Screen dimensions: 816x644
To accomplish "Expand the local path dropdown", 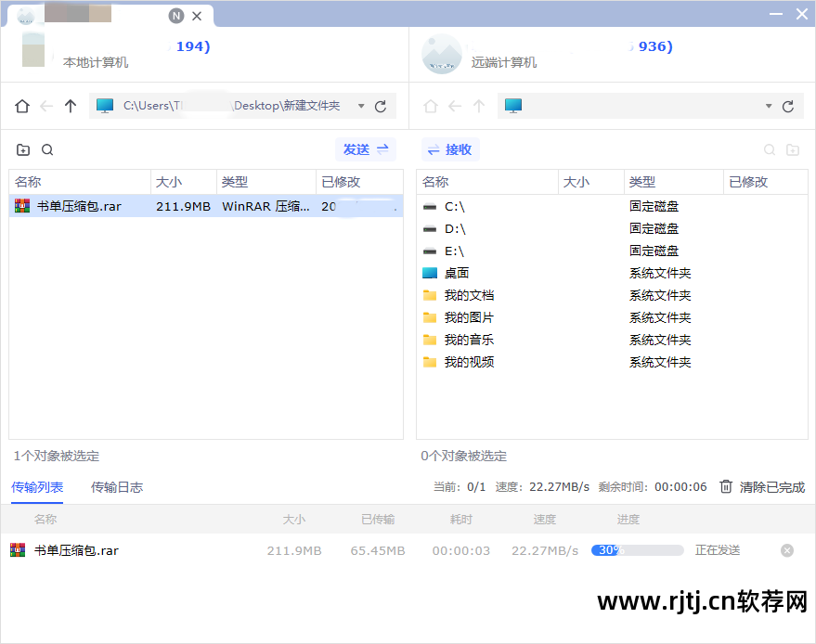I will click(x=361, y=107).
